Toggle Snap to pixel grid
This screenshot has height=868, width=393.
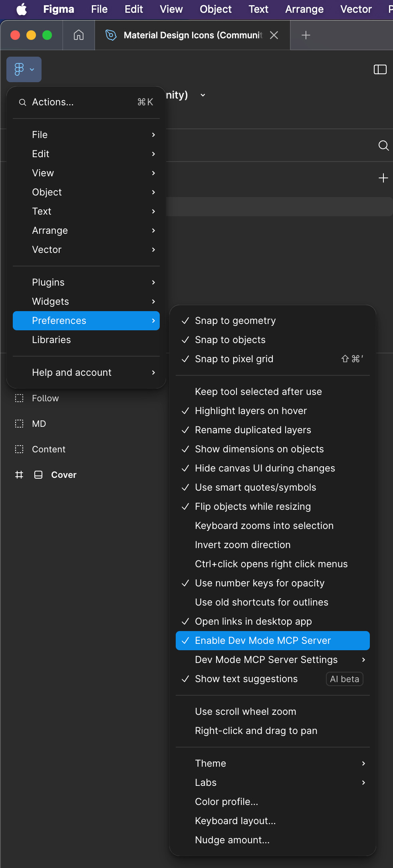pyautogui.click(x=273, y=359)
